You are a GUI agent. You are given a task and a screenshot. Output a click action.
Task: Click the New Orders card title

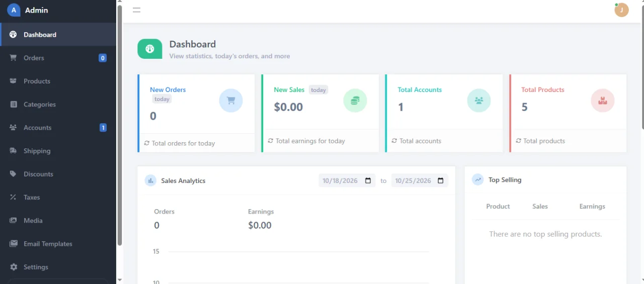click(x=168, y=89)
